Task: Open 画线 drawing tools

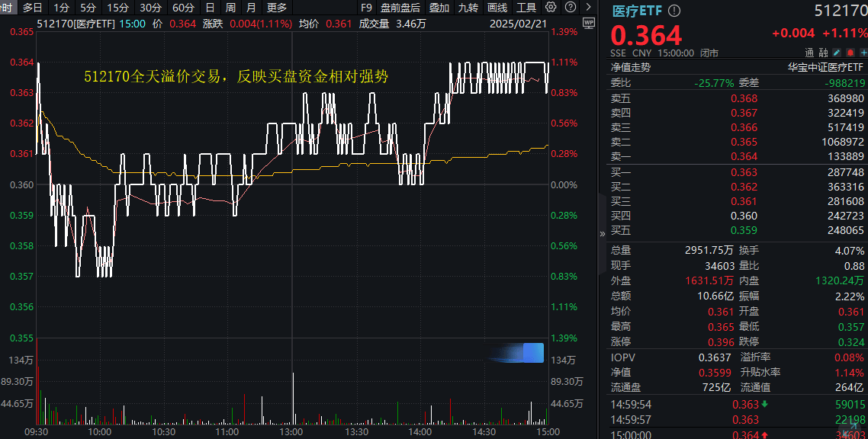Action: 497,7
